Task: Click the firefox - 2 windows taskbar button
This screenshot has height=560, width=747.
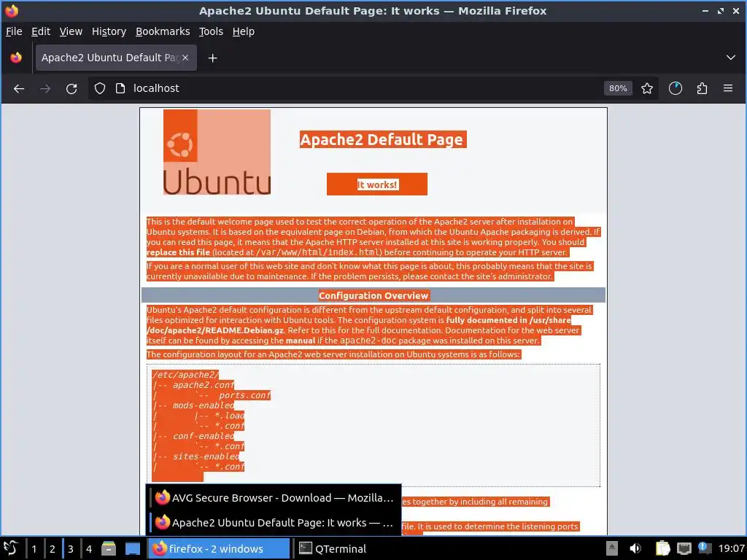Action: (x=219, y=548)
